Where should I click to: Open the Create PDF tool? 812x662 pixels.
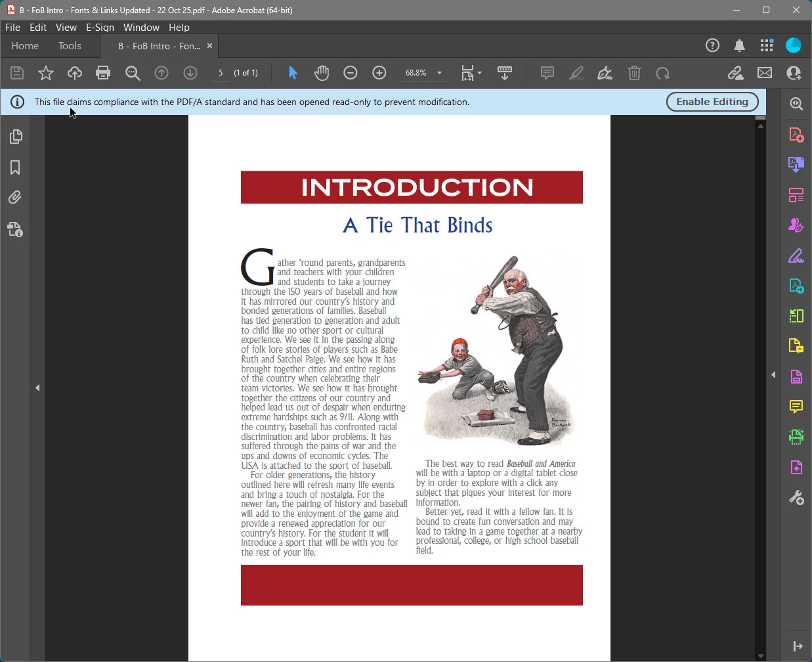click(x=796, y=135)
